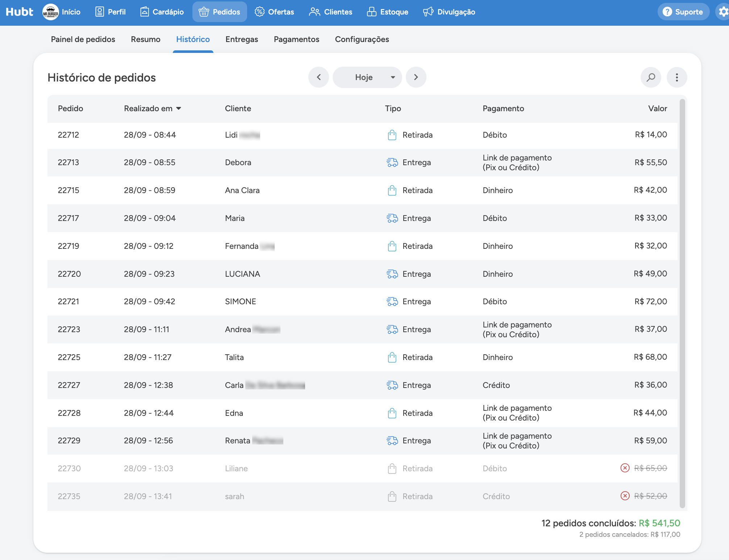The height and width of the screenshot is (560, 729).
Task: Open order 22719 from Fernanda
Action: (362, 246)
